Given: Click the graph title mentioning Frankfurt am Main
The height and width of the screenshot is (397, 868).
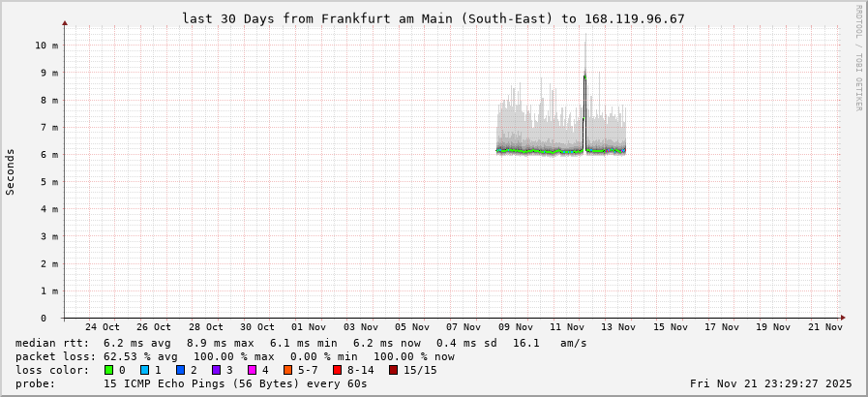Looking at the screenshot, I should point(433,18).
